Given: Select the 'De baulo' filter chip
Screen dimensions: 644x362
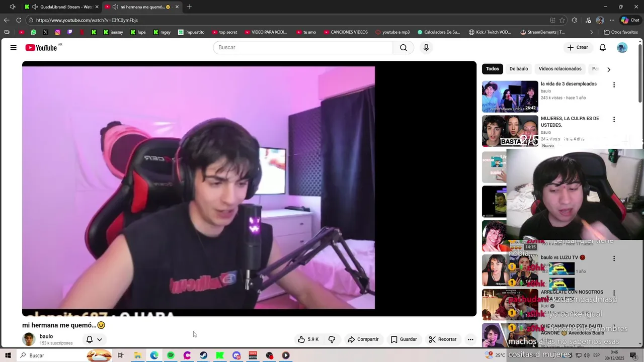Looking at the screenshot, I should point(519,69).
